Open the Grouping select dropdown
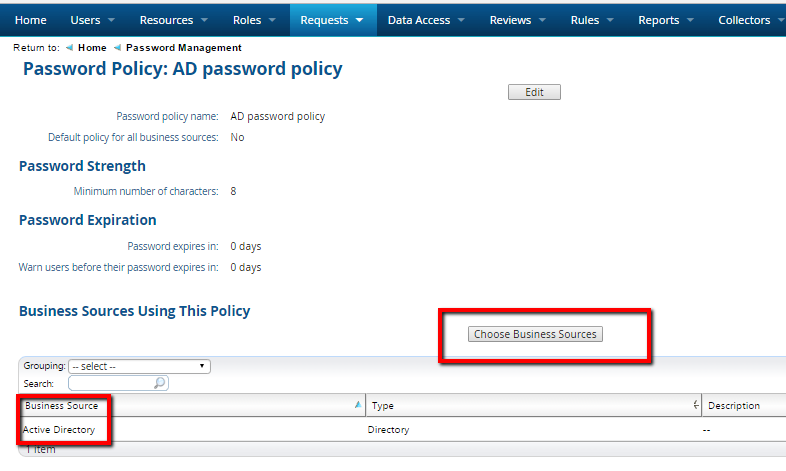This screenshot has height=471, width=786. [139, 367]
